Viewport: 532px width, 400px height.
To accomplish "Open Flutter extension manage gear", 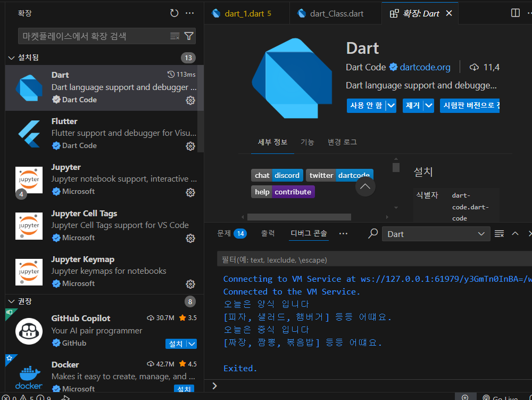I will (x=190, y=146).
